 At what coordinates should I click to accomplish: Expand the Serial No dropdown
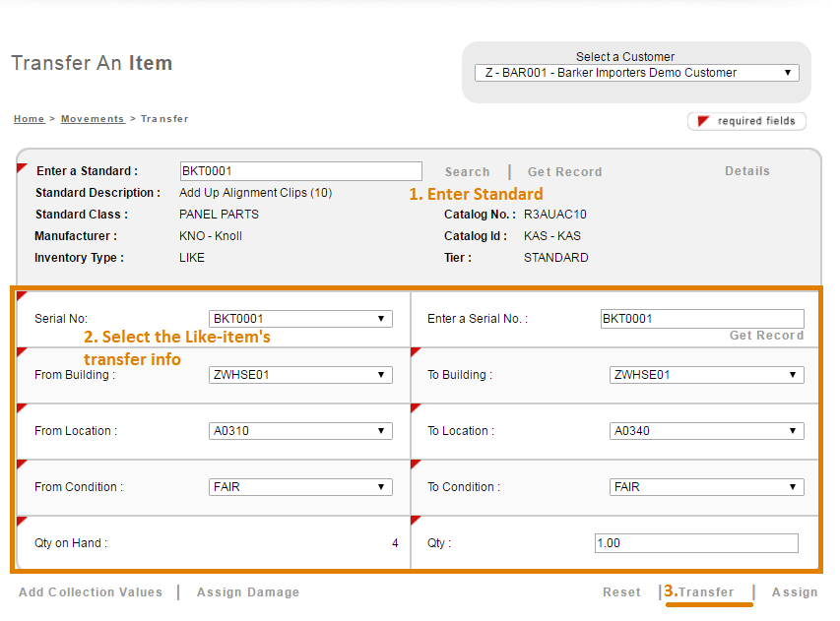click(300, 319)
